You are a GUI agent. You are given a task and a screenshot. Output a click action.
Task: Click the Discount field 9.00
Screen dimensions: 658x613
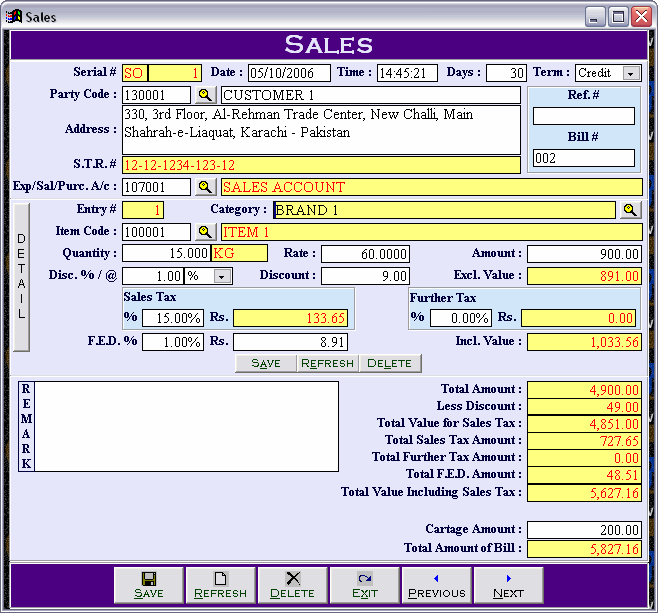(x=365, y=276)
